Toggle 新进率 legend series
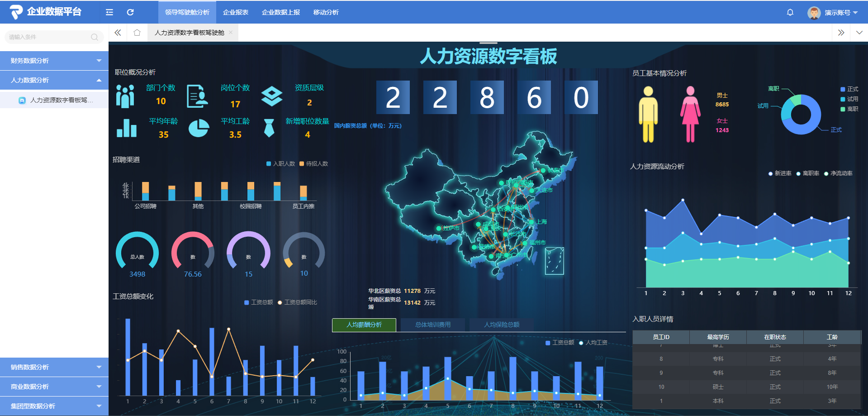Image resolution: width=868 pixels, height=416 pixels. tap(780, 173)
